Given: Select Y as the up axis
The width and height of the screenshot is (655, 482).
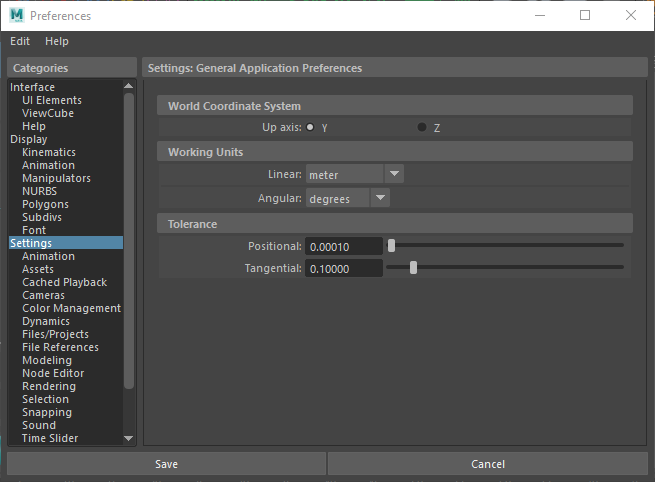Looking at the screenshot, I should [x=310, y=127].
